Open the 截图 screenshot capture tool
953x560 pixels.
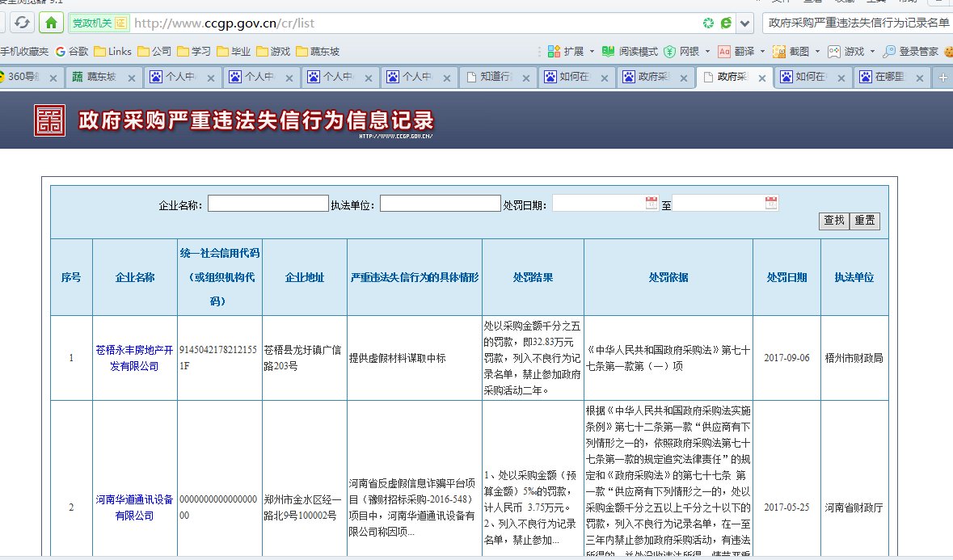(799, 51)
